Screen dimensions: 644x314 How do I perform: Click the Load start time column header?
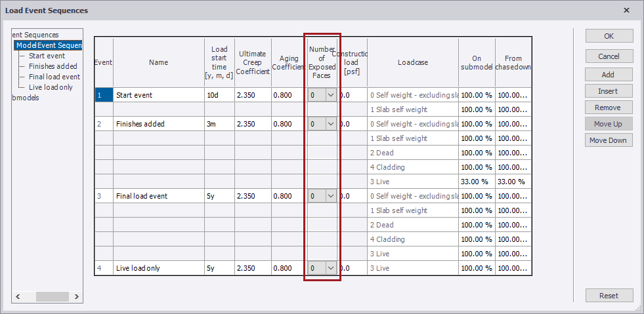pyautogui.click(x=219, y=62)
